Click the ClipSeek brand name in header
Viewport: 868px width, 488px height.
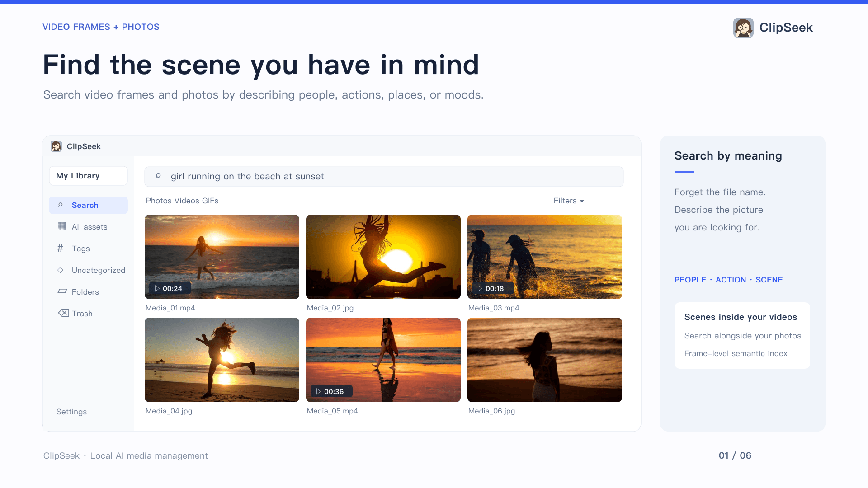click(786, 28)
